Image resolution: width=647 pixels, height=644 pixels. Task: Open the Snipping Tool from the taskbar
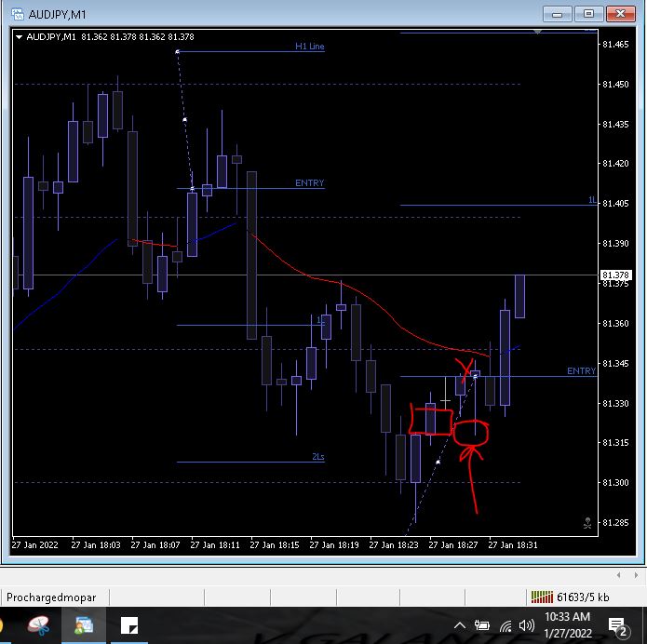click(x=38, y=625)
